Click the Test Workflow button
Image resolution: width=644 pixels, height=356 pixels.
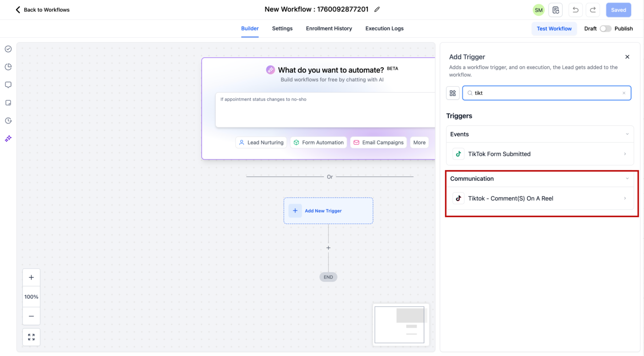[x=554, y=29]
